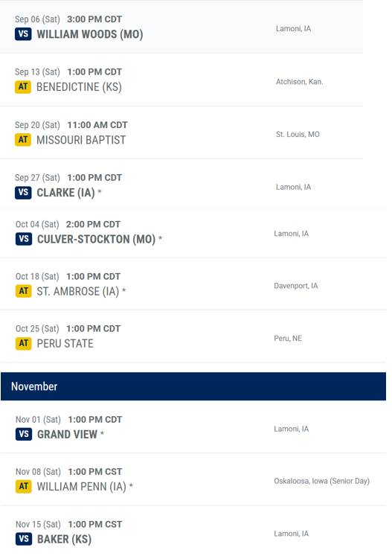The height and width of the screenshot is (559, 392).
Task: Select the Oskaloosa, Iowa (Senior Day) location text
Action: pyautogui.click(x=322, y=481)
